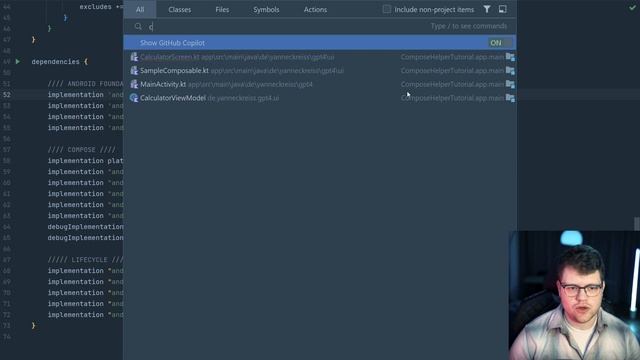Click the COMPOSE comment line
The width and height of the screenshot is (640, 360).
[82, 150]
